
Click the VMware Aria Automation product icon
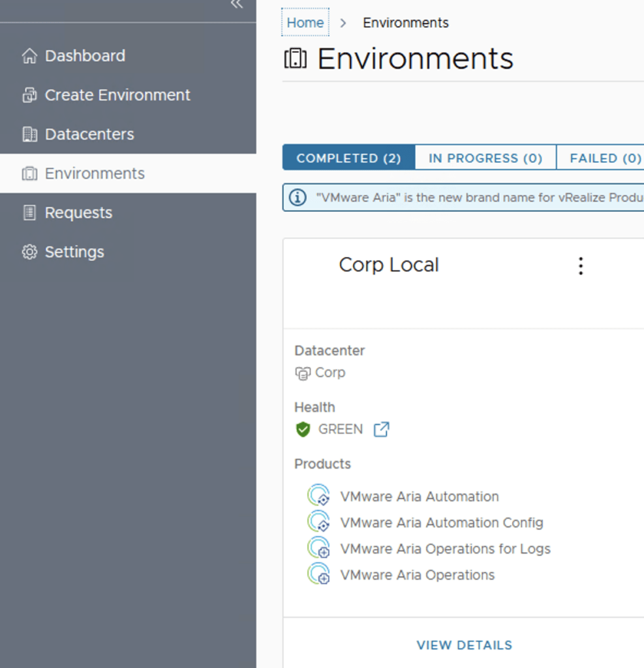point(318,495)
